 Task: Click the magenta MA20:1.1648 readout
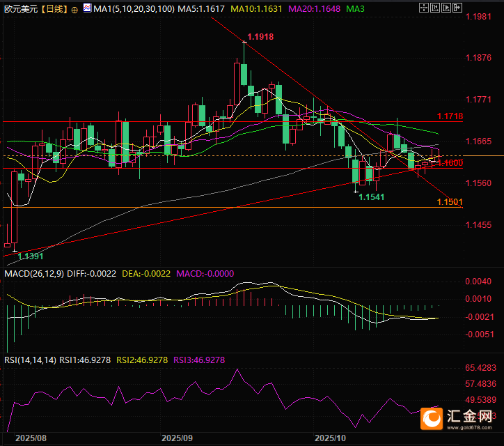pyautogui.click(x=314, y=8)
